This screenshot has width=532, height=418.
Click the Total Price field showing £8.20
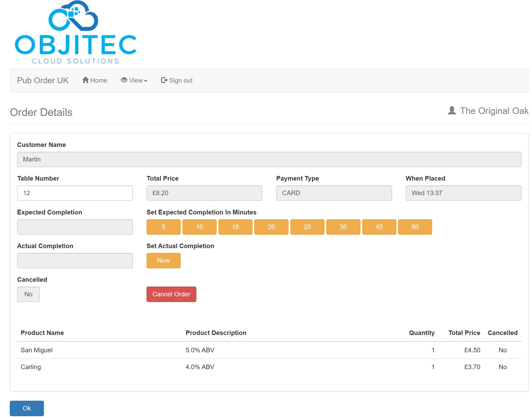[x=204, y=193]
